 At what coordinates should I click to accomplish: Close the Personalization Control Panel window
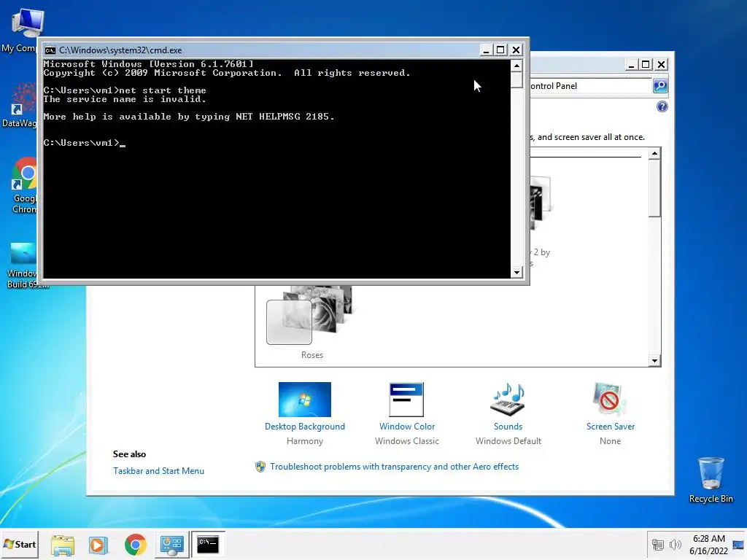point(661,64)
